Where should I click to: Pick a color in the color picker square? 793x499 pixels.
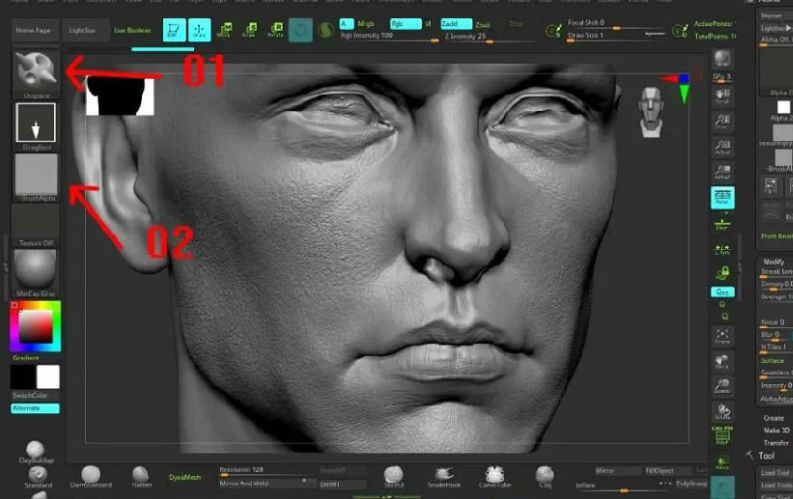(x=35, y=327)
